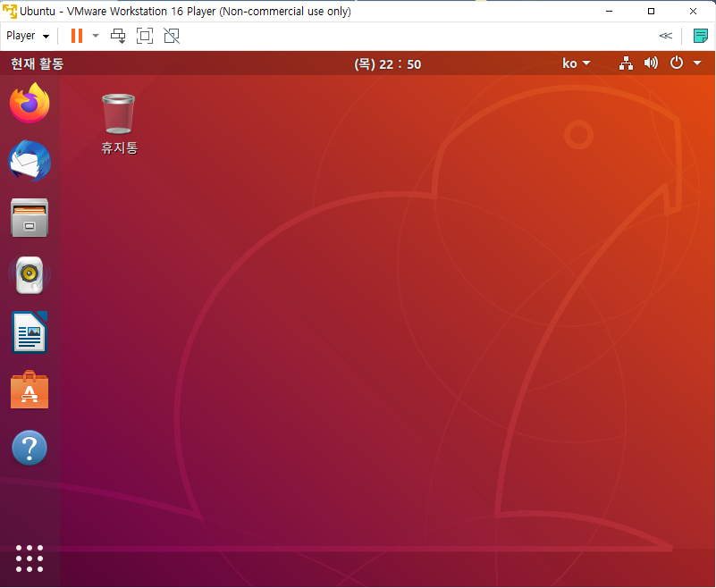Launch Rhythmbox music player
This screenshot has width=716, height=588.
(x=29, y=275)
